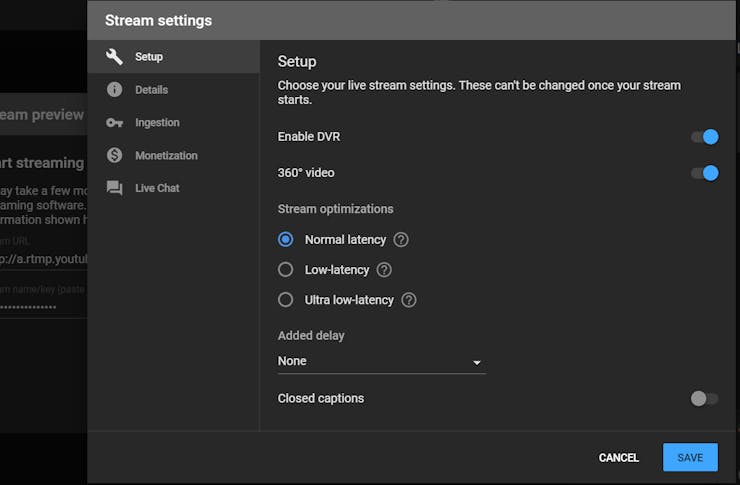Click the Monetization dollar icon

pyautogui.click(x=114, y=155)
